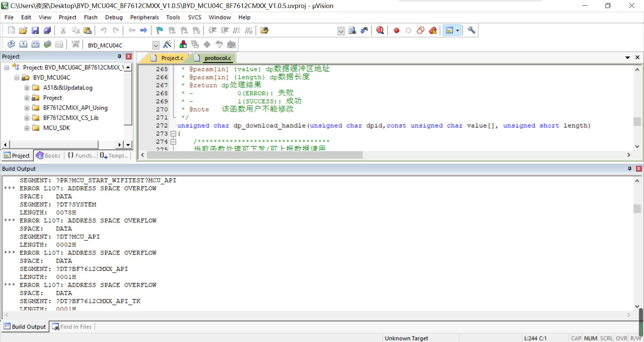Paste from clipboard icon
This screenshot has height=342, width=644.
pyautogui.click(x=88, y=31)
